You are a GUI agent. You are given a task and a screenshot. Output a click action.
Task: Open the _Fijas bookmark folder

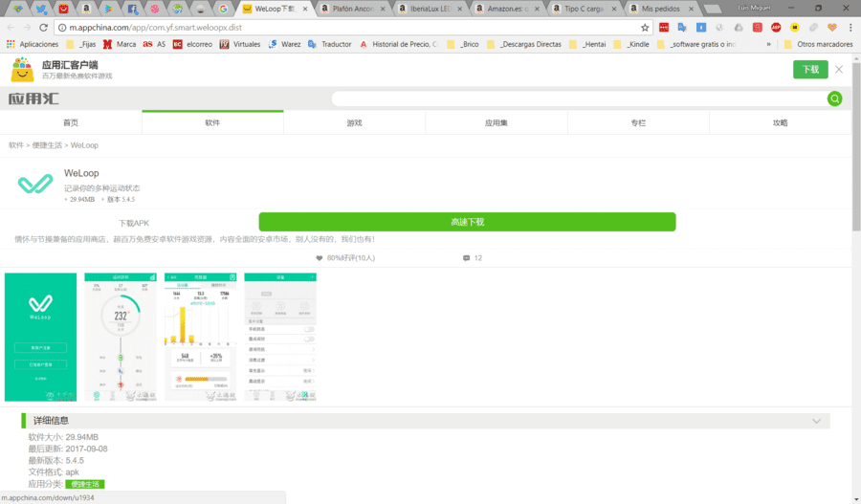(x=80, y=44)
